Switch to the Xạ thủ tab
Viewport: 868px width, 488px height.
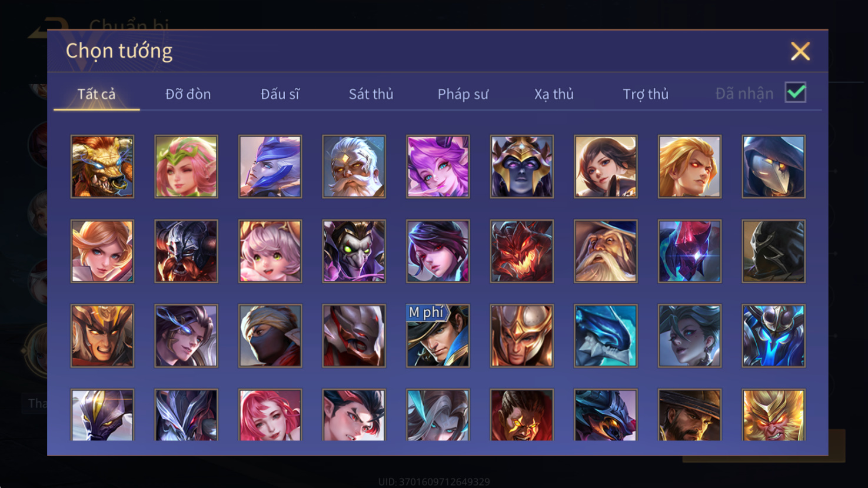pos(554,94)
